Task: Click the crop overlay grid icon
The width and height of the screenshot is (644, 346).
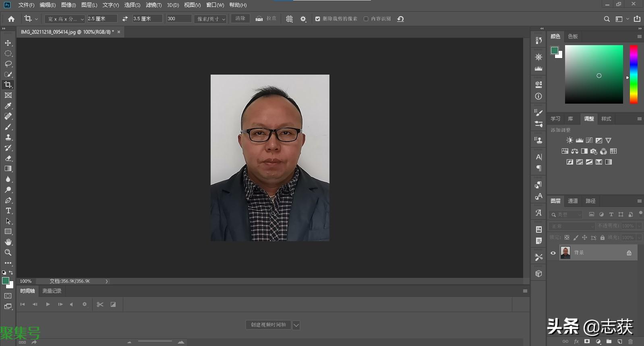Action: (289, 19)
